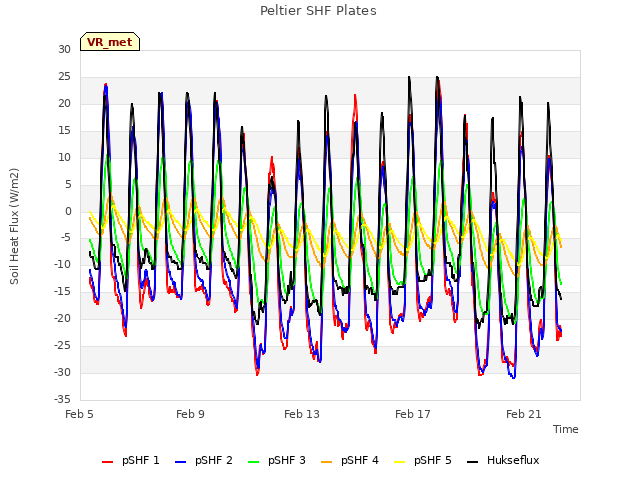Click the Feb 17 x-axis tick label
The image size is (640, 480).
tap(413, 414)
